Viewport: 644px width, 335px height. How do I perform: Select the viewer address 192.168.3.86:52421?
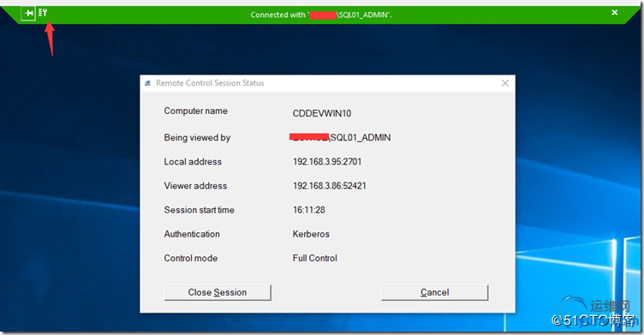[x=330, y=186]
